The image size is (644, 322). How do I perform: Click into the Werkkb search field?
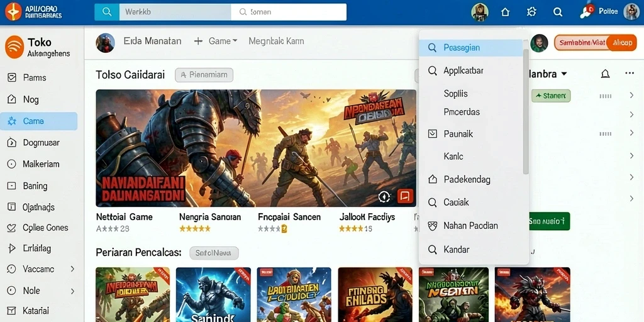(x=175, y=12)
